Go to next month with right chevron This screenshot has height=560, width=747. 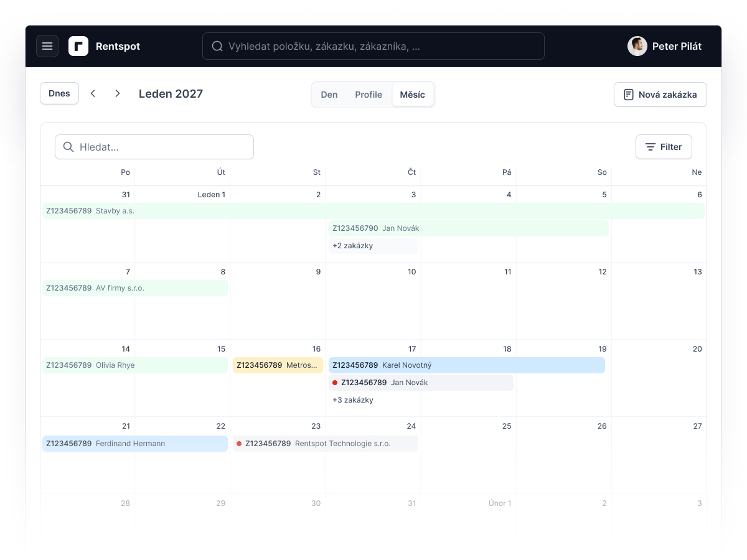coord(118,93)
